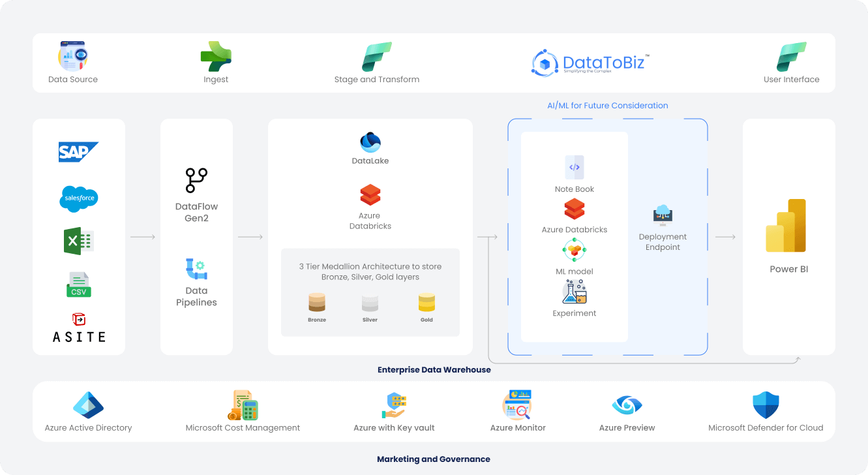Click the SAP logo icon
868x475 pixels.
coord(78,153)
